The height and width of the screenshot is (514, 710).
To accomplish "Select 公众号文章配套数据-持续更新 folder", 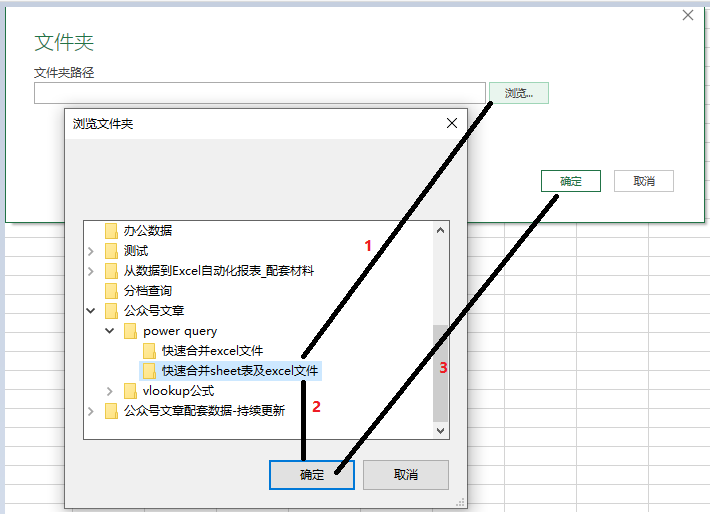I will 204,411.
